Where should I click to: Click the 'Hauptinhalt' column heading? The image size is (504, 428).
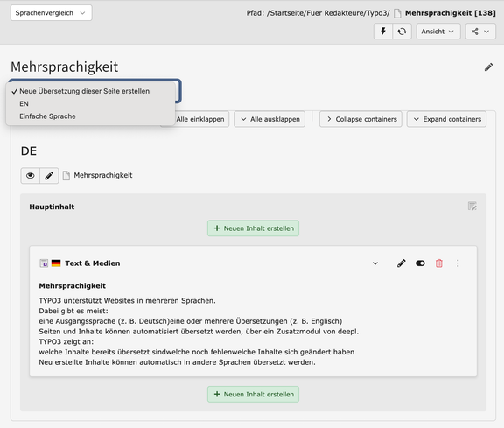[52, 207]
